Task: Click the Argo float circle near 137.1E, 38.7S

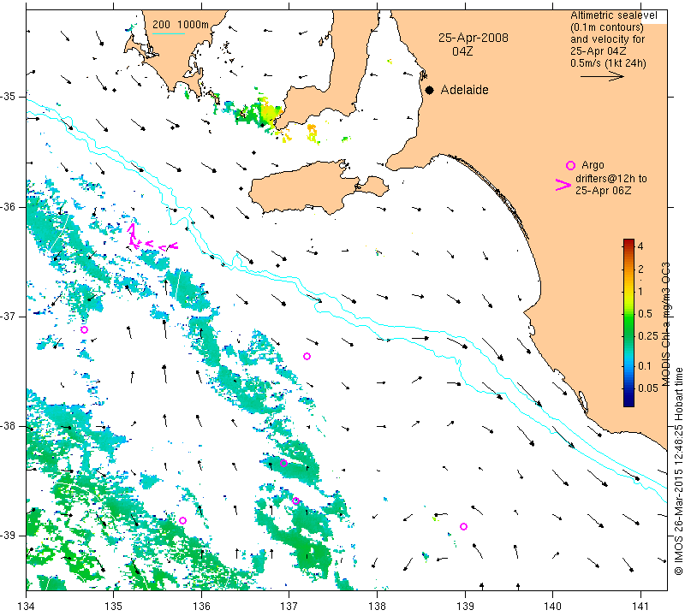Action: (x=295, y=500)
